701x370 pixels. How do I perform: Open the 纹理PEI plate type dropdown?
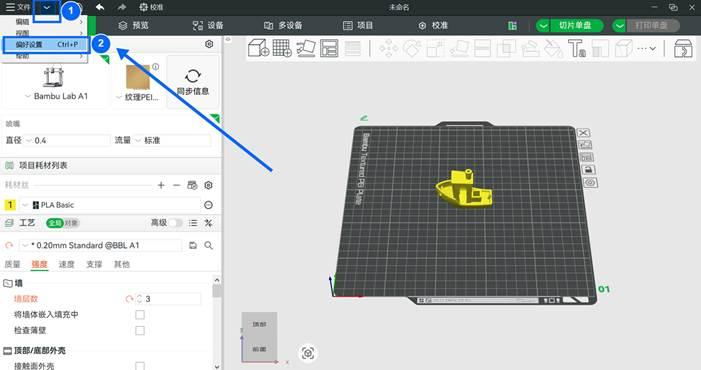tap(118, 97)
